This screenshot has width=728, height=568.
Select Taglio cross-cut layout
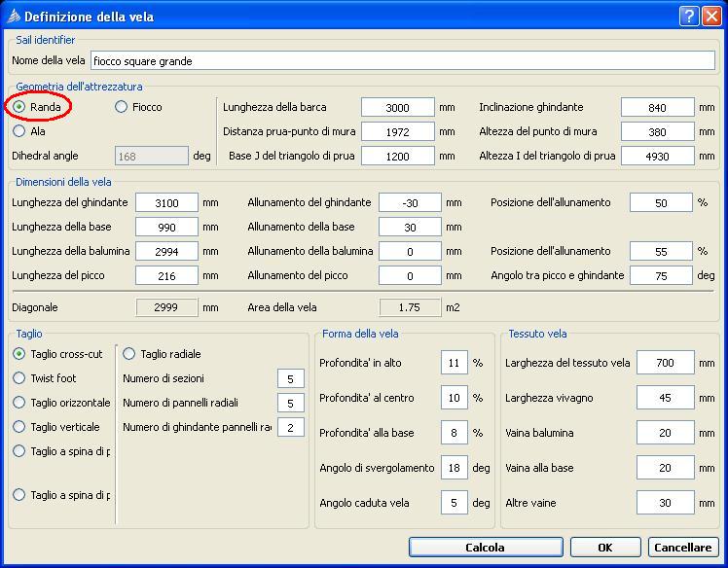tap(19, 354)
